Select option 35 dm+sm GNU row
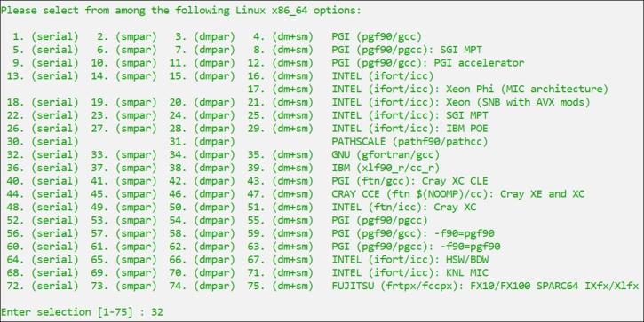This screenshot has width=644, height=322. [x=281, y=154]
